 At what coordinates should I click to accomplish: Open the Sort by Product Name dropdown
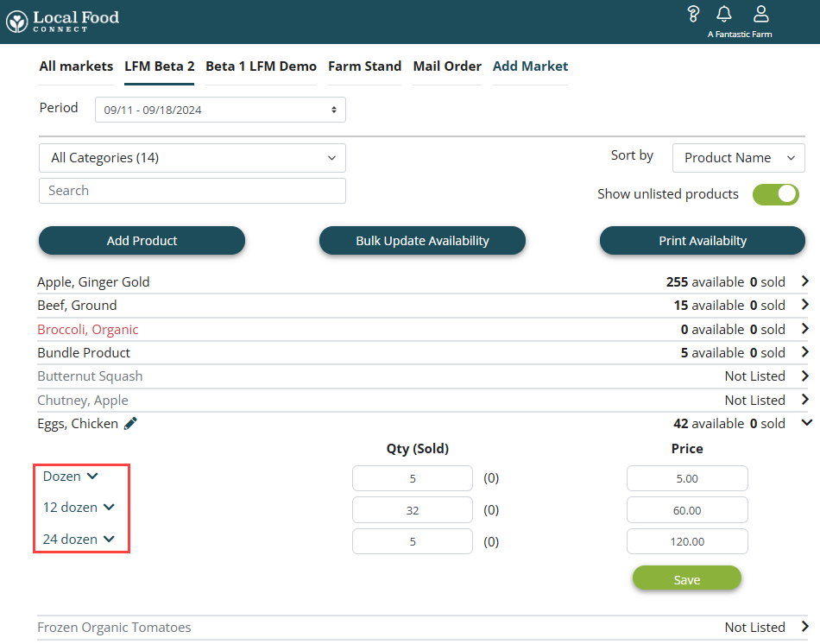(738, 158)
